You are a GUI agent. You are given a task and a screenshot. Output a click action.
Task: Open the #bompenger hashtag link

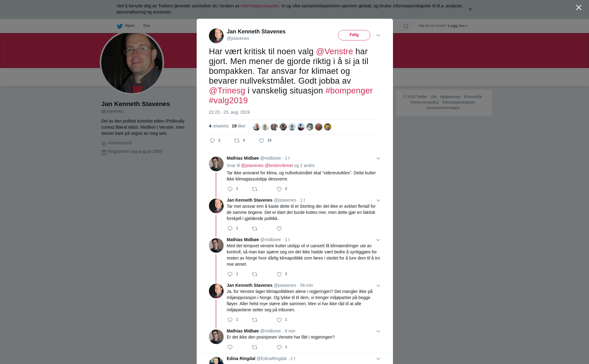[x=349, y=91]
